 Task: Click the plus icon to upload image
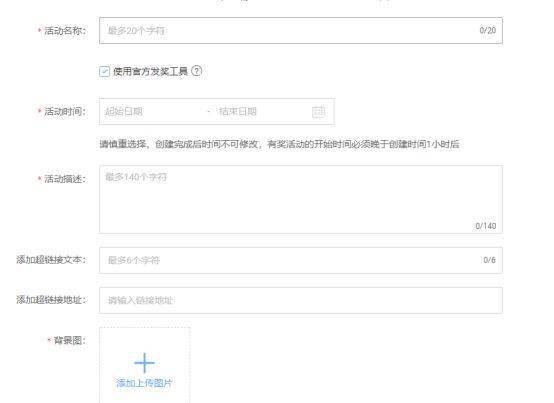point(144,363)
